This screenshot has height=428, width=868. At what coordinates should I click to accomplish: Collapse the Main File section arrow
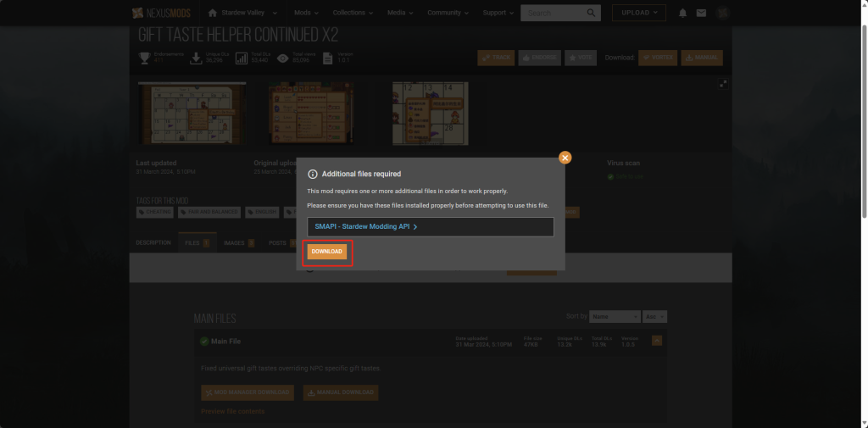(657, 341)
